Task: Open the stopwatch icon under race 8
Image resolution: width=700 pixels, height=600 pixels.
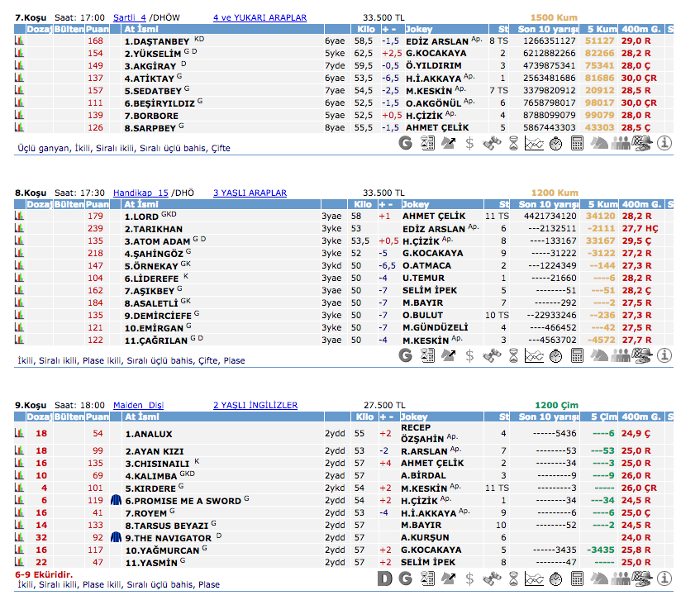Action: (555, 355)
